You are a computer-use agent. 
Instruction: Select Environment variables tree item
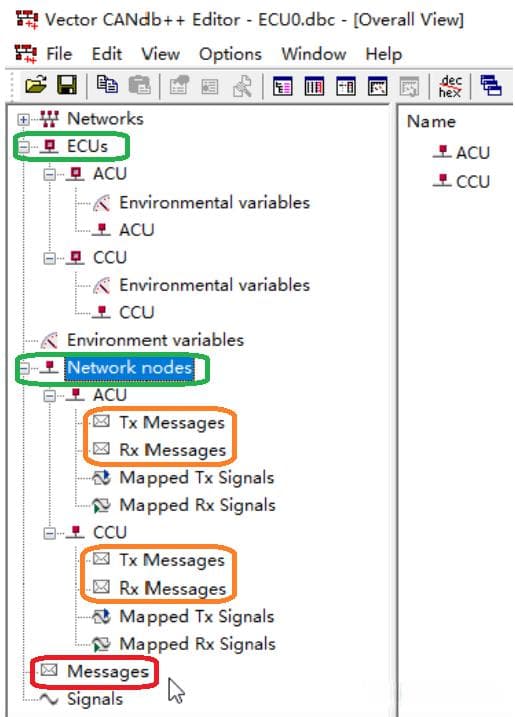155,340
